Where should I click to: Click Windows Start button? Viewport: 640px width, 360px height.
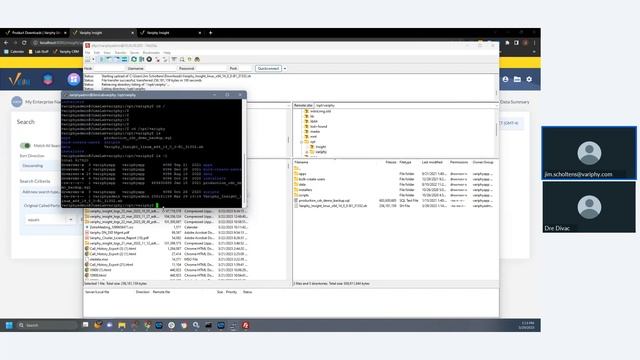coord(9,325)
